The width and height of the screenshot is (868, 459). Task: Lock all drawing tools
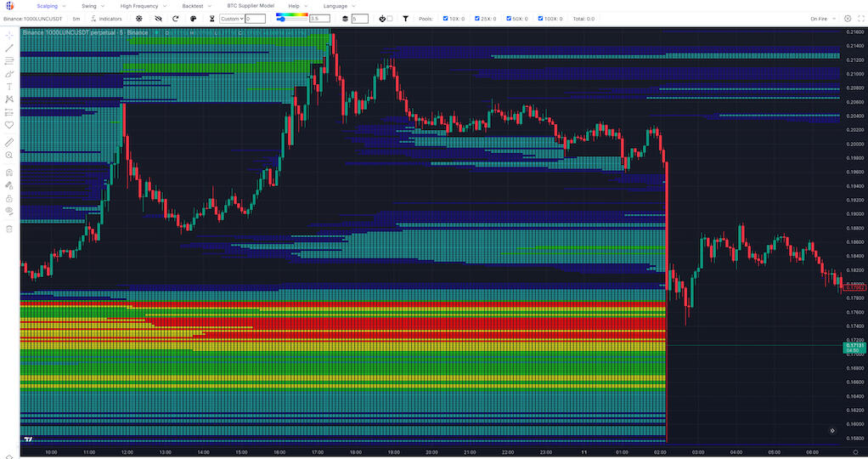click(8, 198)
